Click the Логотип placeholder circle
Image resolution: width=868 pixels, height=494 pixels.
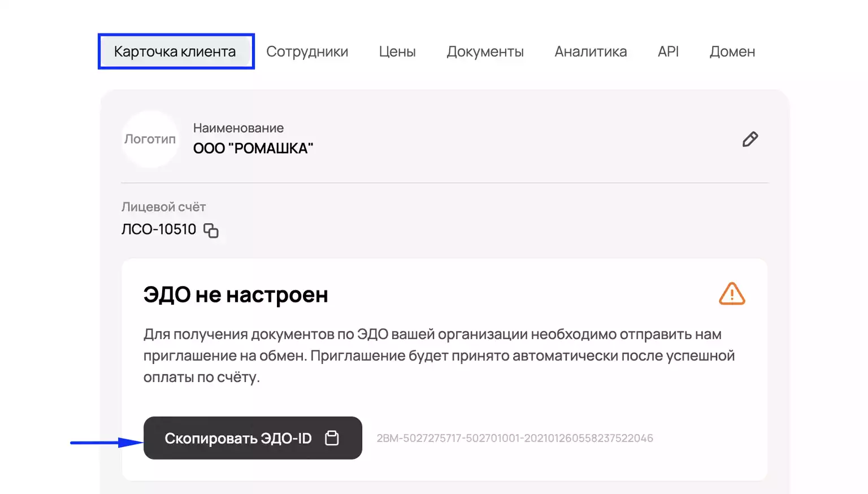(150, 139)
